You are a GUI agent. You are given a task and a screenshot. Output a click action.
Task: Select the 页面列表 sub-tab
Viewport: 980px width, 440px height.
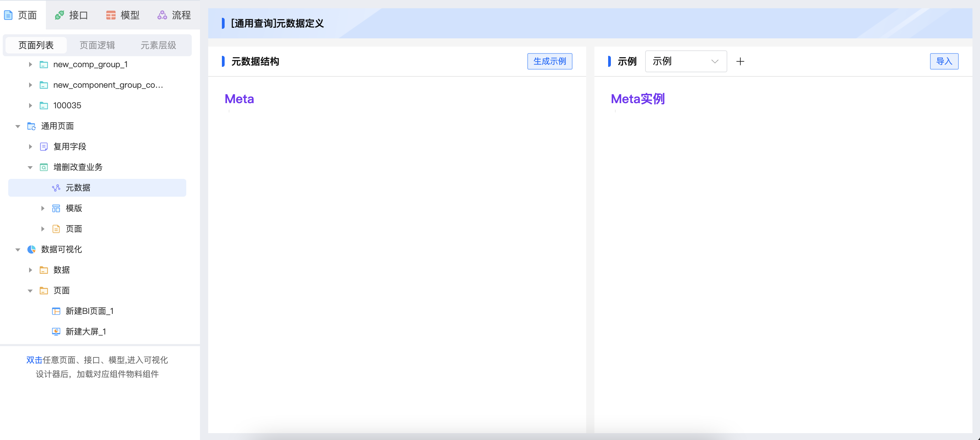(36, 45)
